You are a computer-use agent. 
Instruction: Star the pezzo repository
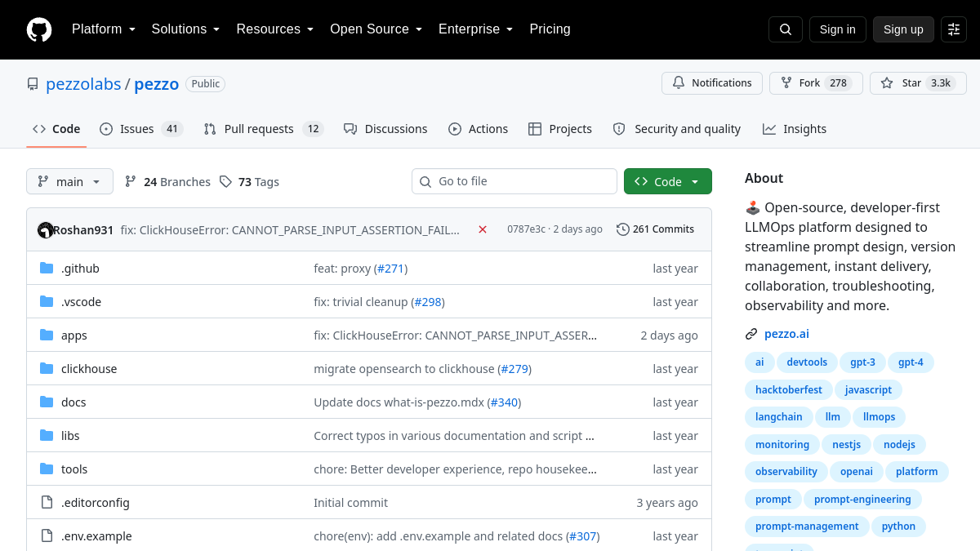coord(918,83)
